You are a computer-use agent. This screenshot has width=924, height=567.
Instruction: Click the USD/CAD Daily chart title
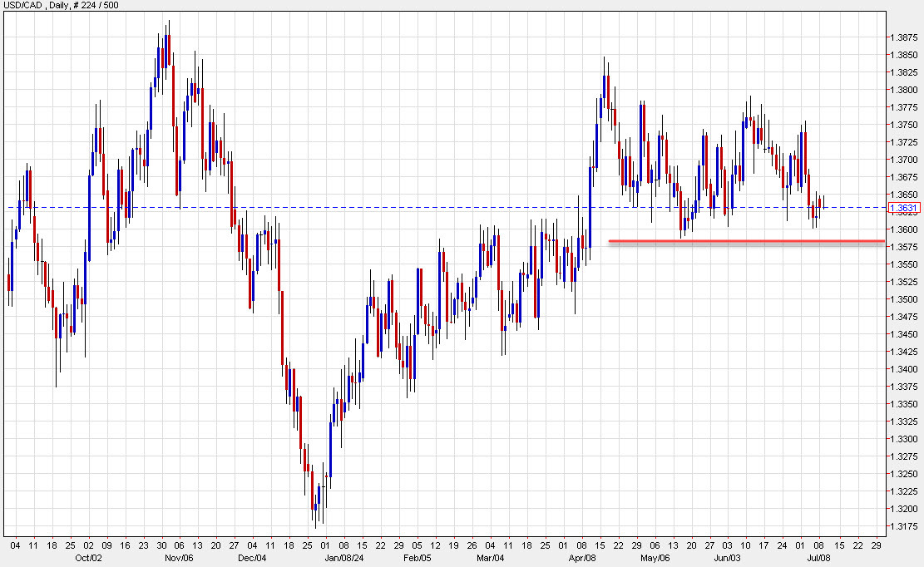point(29,6)
